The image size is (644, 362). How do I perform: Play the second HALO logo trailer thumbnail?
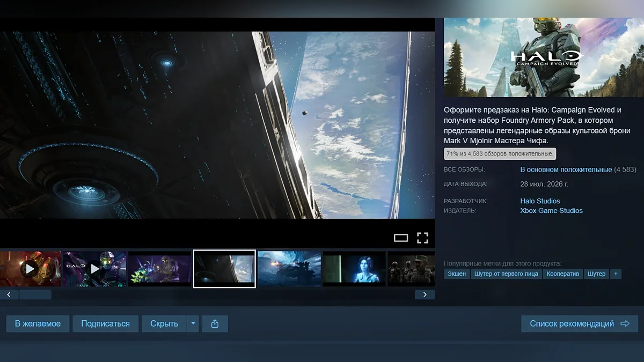[95, 269]
